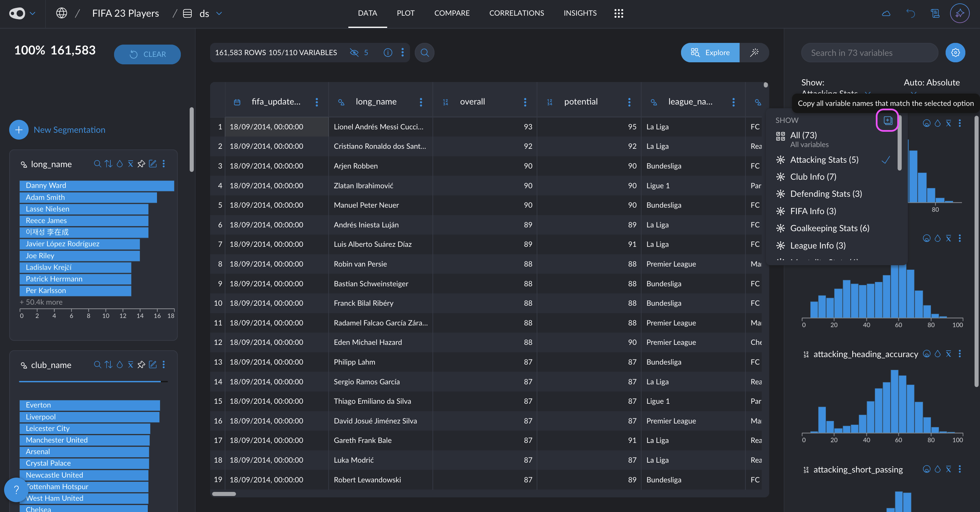Open the apps grid icon
The width and height of the screenshot is (980, 512).
[x=619, y=13]
